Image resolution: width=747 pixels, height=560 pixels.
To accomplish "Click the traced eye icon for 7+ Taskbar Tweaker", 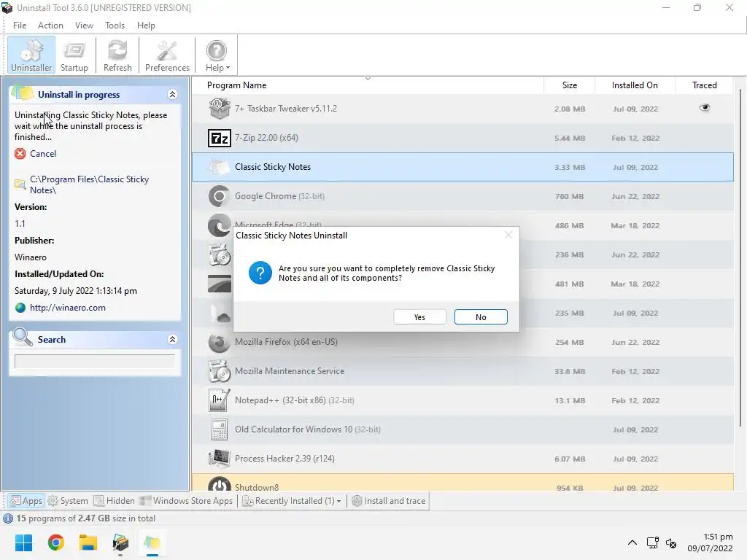I will click(x=704, y=108).
